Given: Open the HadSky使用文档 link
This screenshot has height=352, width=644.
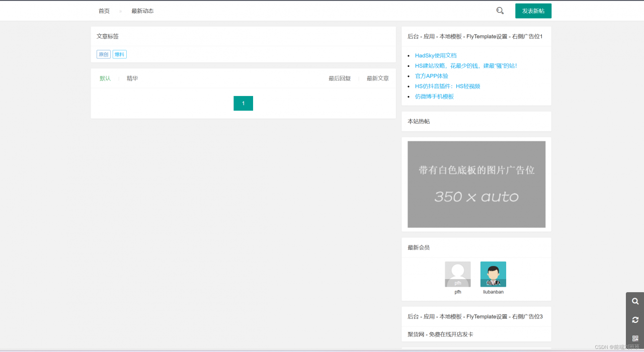Looking at the screenshot, I should click(x=436, y=55).
